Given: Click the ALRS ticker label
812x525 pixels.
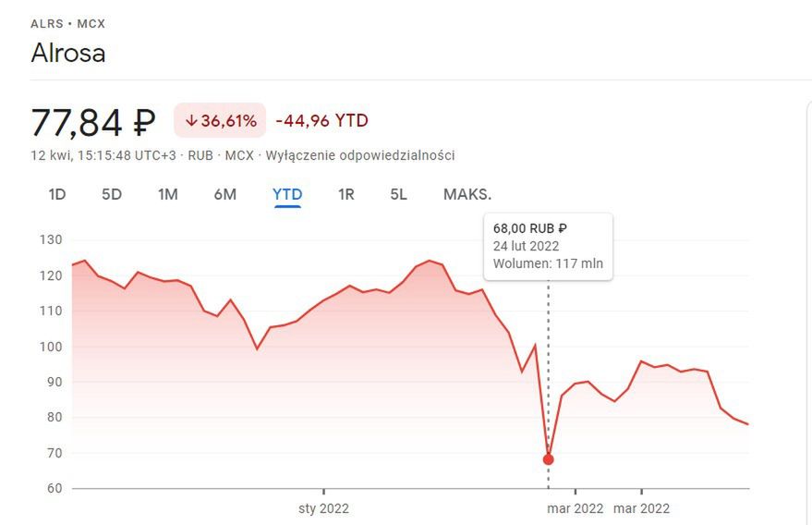Looking at the screenshot, I should pos(47,23).
